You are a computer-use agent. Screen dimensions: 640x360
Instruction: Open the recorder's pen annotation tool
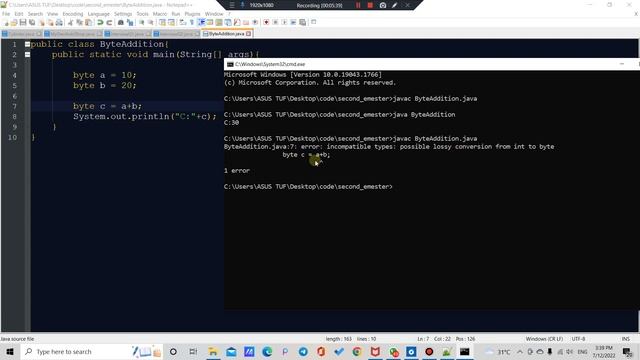(395, 5)
